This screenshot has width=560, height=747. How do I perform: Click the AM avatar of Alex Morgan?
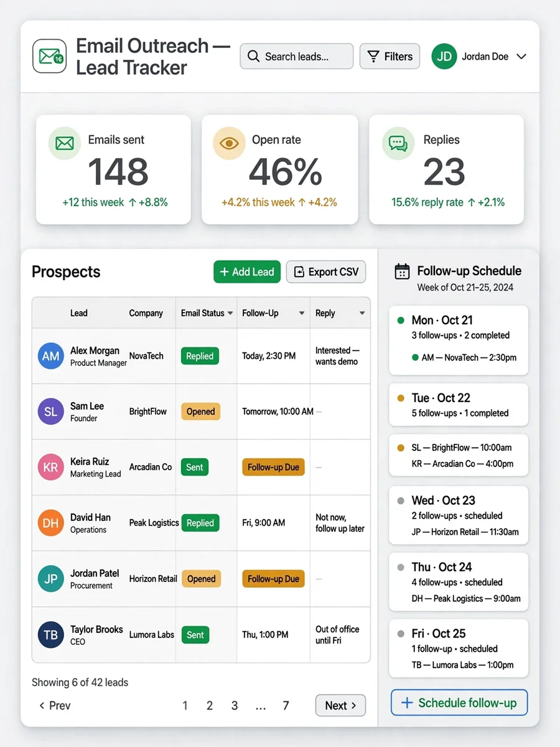pyautogui.click(x=50, y=356)
